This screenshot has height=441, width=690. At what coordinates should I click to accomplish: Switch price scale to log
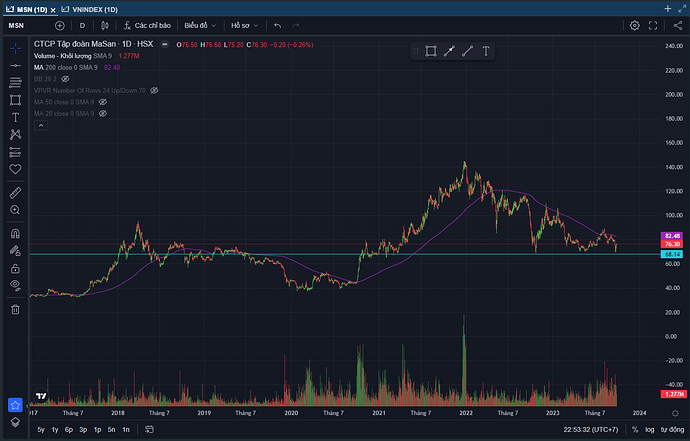pyautogui.click(x=649, y=430)
